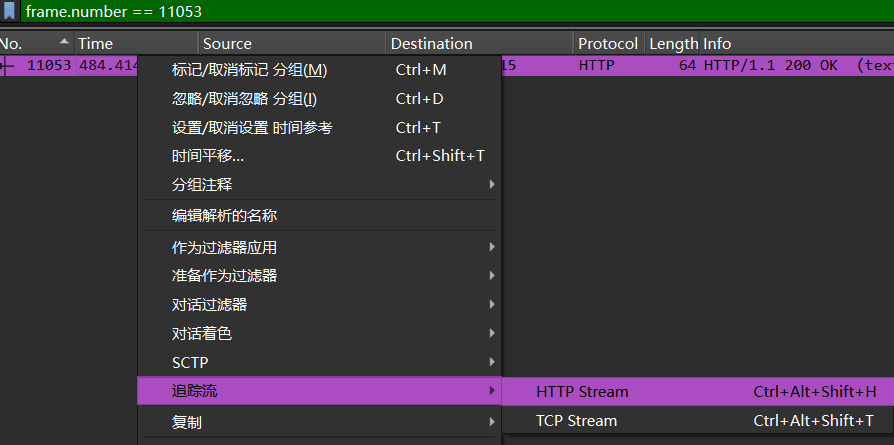Click the display filter input field

tap(450, 10)
